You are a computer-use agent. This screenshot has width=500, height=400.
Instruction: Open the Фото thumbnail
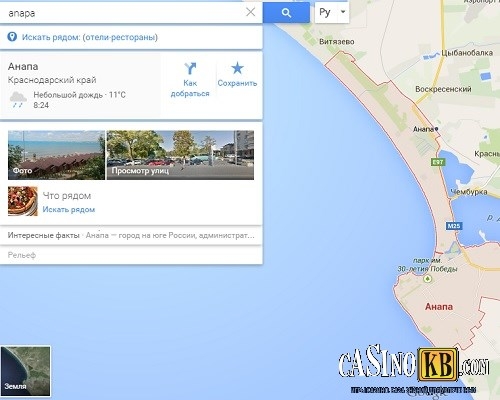(56, 155)
